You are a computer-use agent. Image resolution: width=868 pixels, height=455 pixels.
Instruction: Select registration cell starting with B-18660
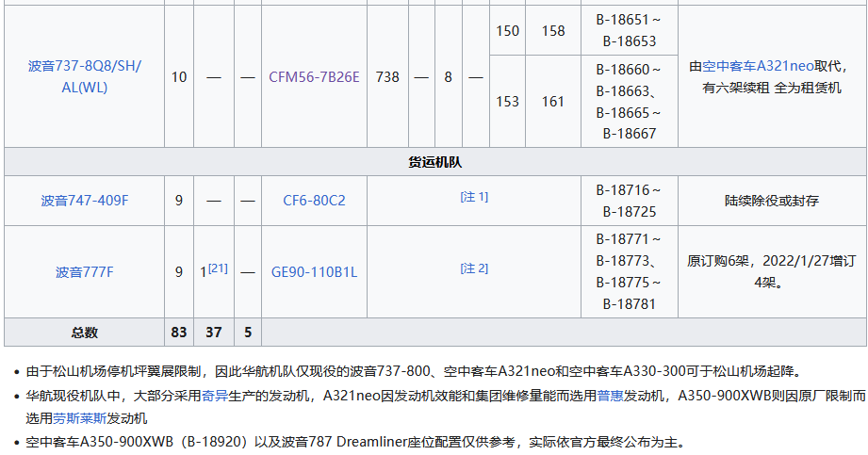click(630, 102)
